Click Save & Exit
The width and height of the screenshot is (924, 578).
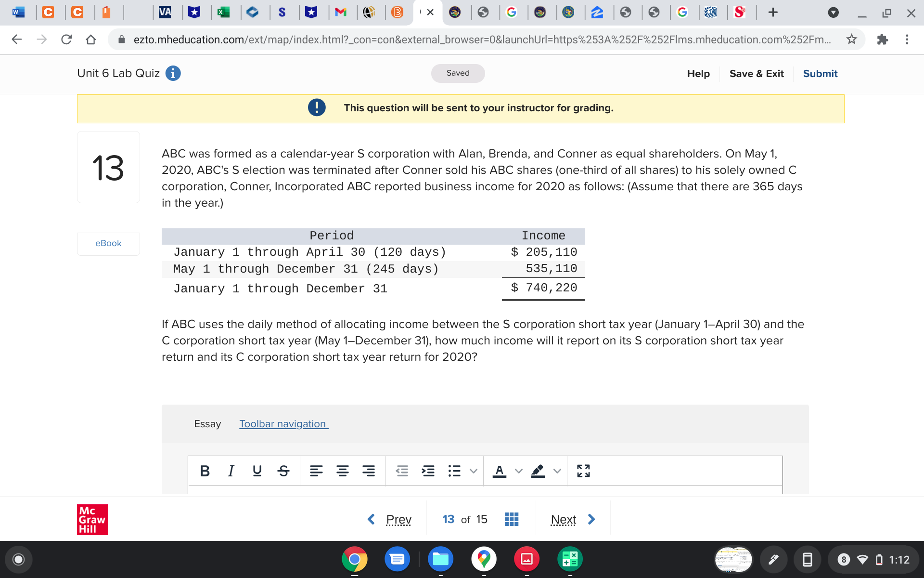point(756,74)
